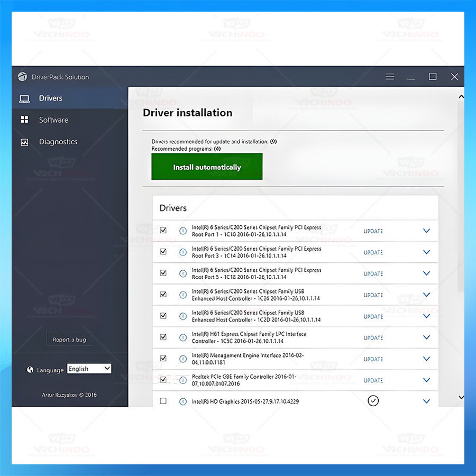Uncheck PCI Express Root Port 5 driver

coord(163,272)
